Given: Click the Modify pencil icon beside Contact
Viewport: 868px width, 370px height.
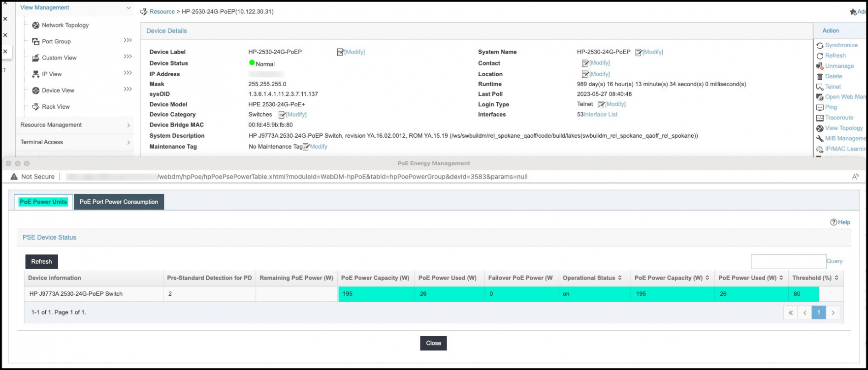Looking at the screenshot, I should (585, 63).
